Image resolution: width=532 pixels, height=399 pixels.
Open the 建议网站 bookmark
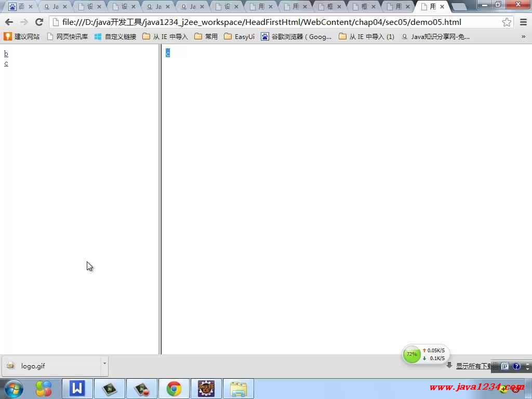pos(22,37)
